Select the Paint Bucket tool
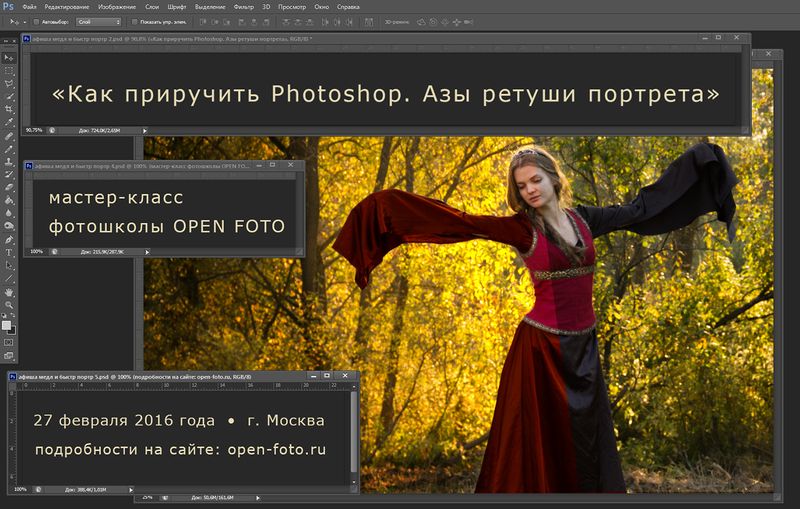Screen dimensions: 800x509 [x=9, y=200]
